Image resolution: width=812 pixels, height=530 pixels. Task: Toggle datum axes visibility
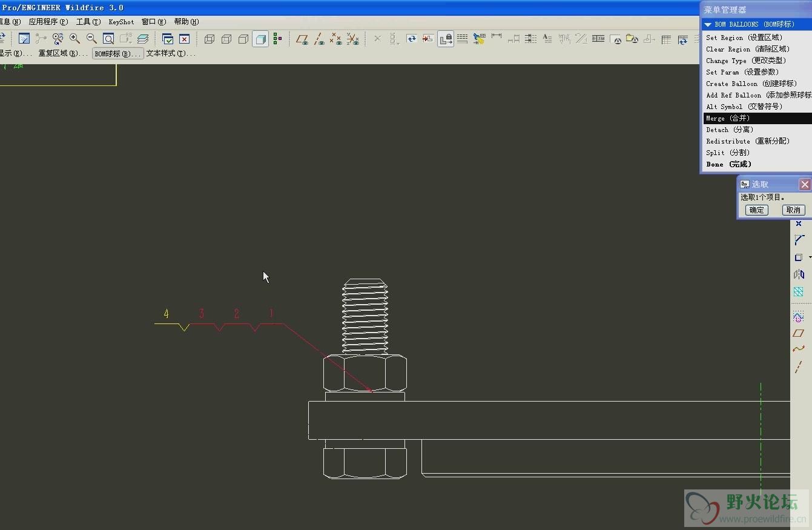[319, 39]
